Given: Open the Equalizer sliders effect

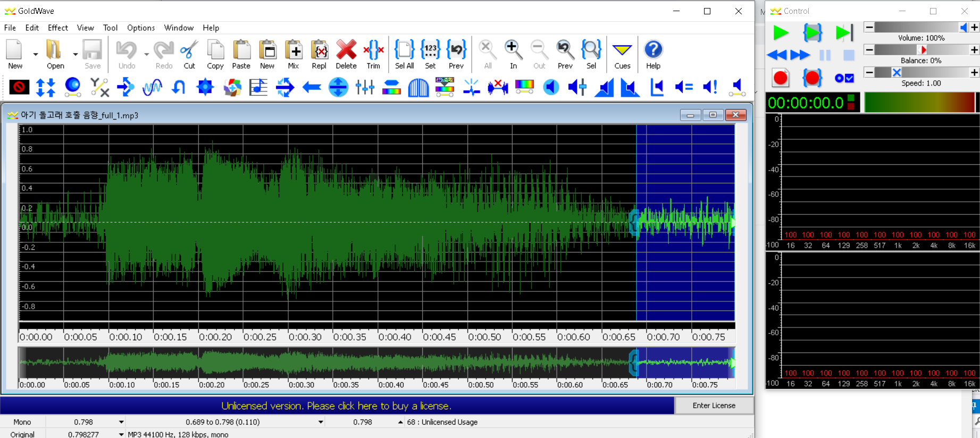Looking at the screenshot, I should (x=365, y=87).
